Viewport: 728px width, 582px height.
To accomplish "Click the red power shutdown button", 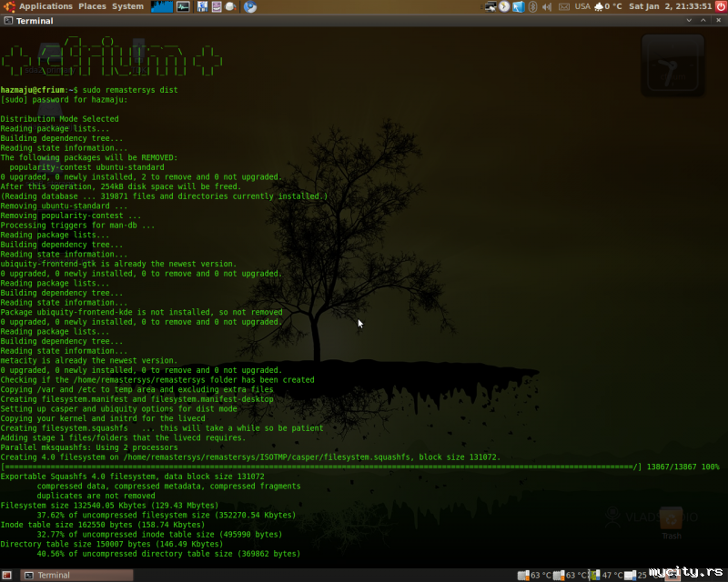I will pos(721,6).
